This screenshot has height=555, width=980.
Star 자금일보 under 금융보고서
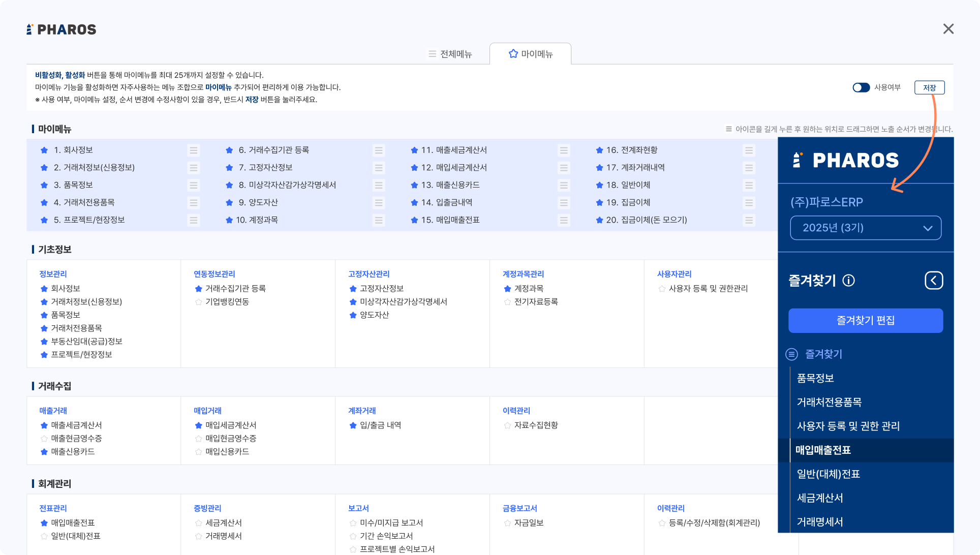coord(507,523)
